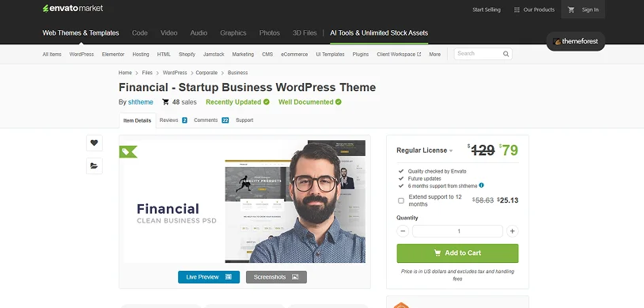Click the 48 sales text
Screen dimensions: 644x308
coord(184,102)
